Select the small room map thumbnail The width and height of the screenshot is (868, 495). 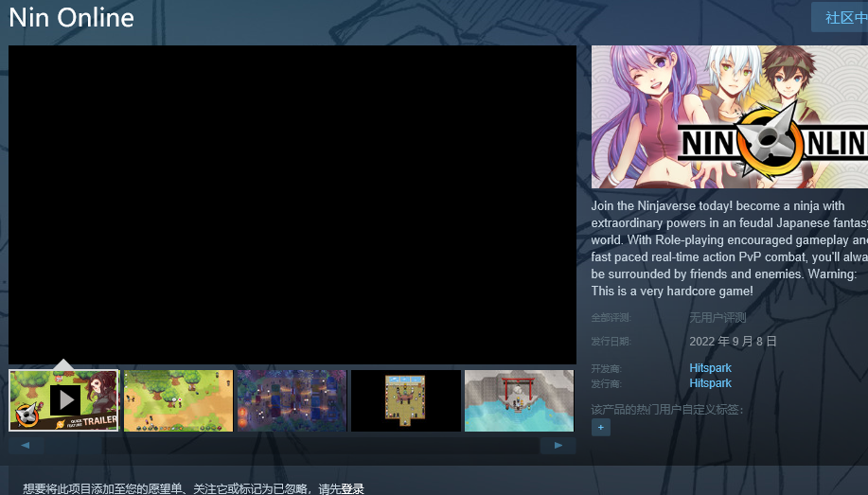point(406,400)
